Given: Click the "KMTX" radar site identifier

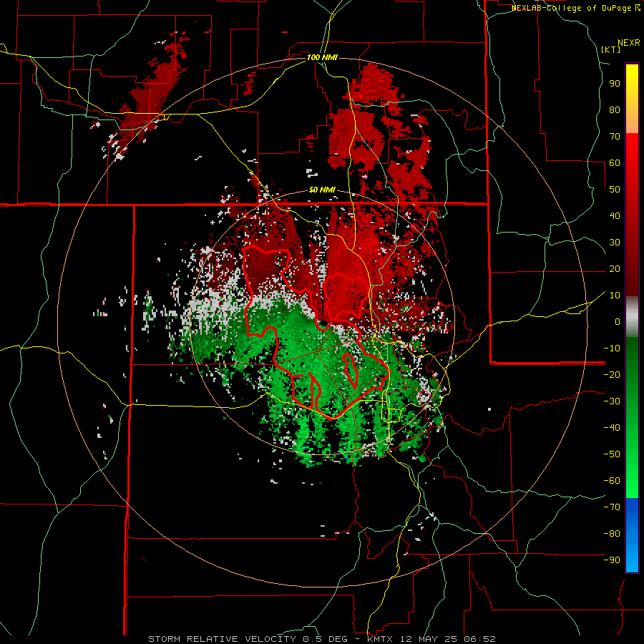Looking at the screenshot, I should (381, 639).
